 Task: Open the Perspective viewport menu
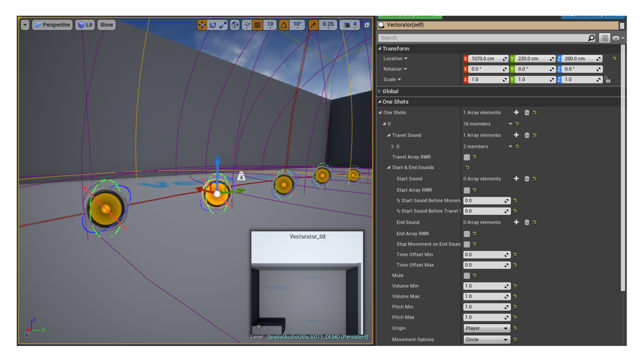pyautogui.click(x=52, y=25)
